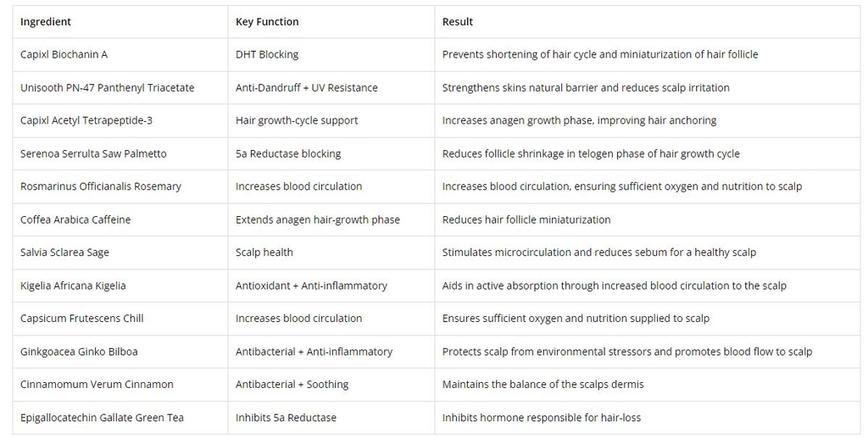The width and height of the screenshot is (868, 438).
Task: Select Capixl Acetyl Tetrapeptide-3 ingredient
Action: (86, 121)
